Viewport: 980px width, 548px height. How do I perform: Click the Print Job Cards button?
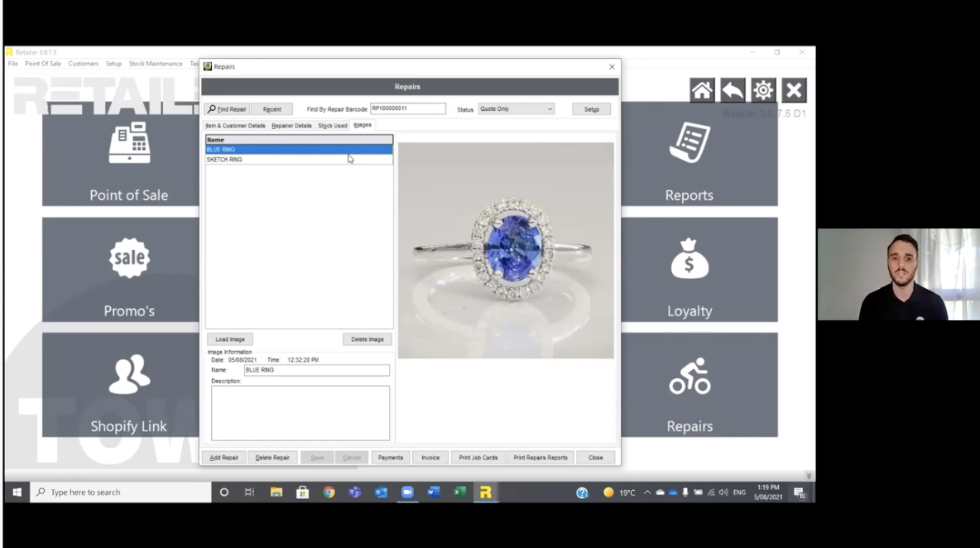pos(478,457)
